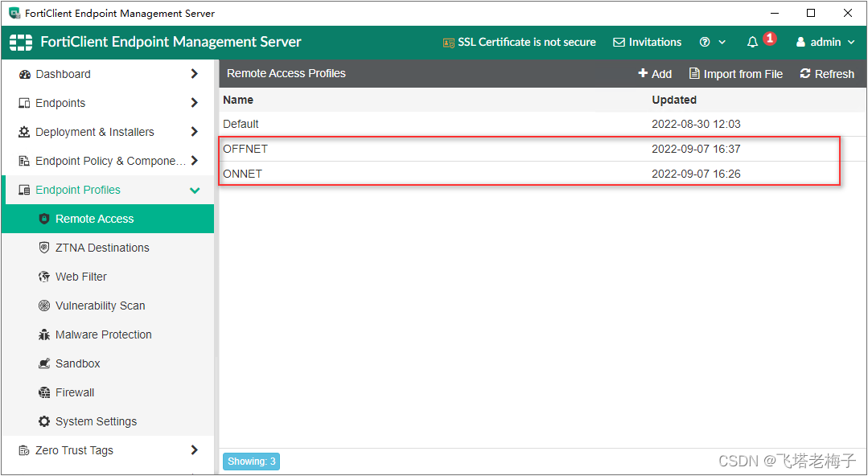Click the Invitations envelope icon

point(619,42)
